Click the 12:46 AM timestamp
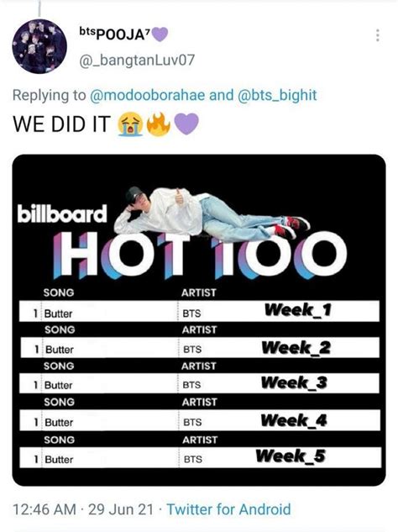 tap(45, 509)
